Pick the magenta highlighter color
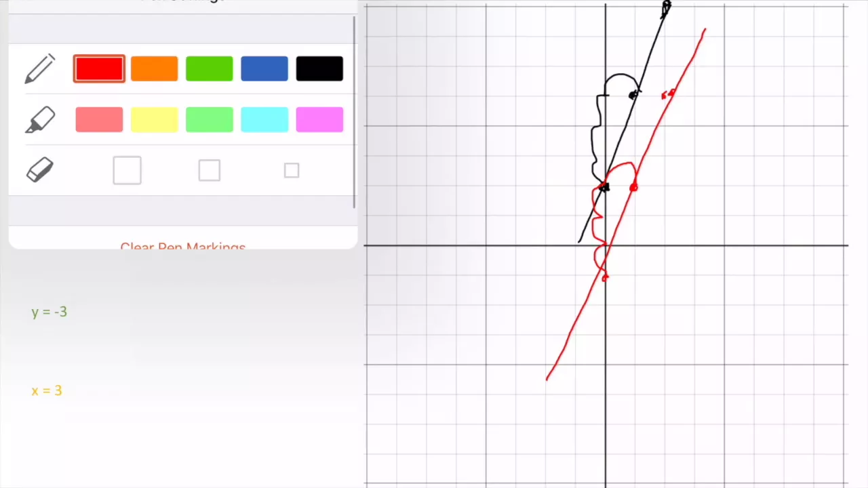 319,120
